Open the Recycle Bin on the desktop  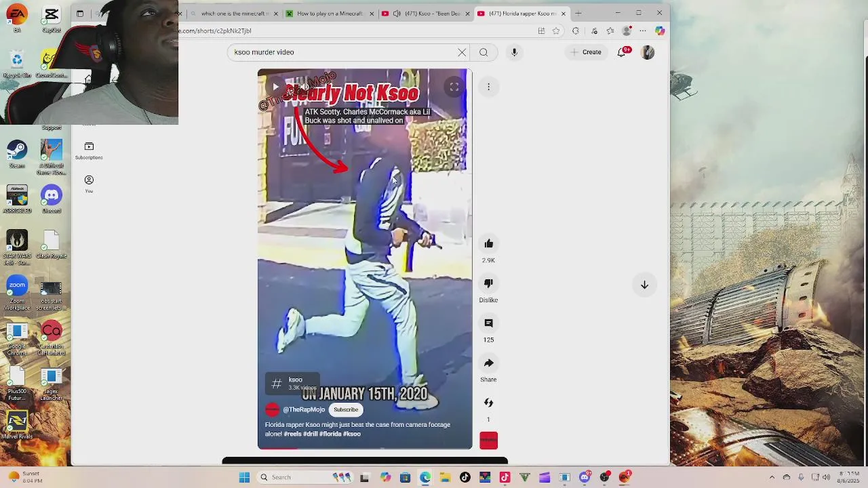17,64
